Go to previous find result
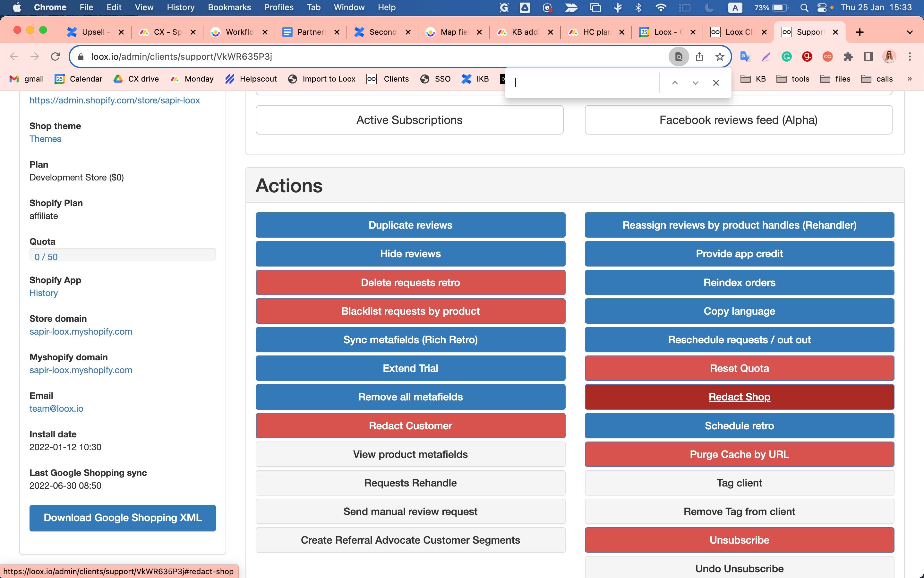This screenshot has height=578, width=924. [675, 83]
